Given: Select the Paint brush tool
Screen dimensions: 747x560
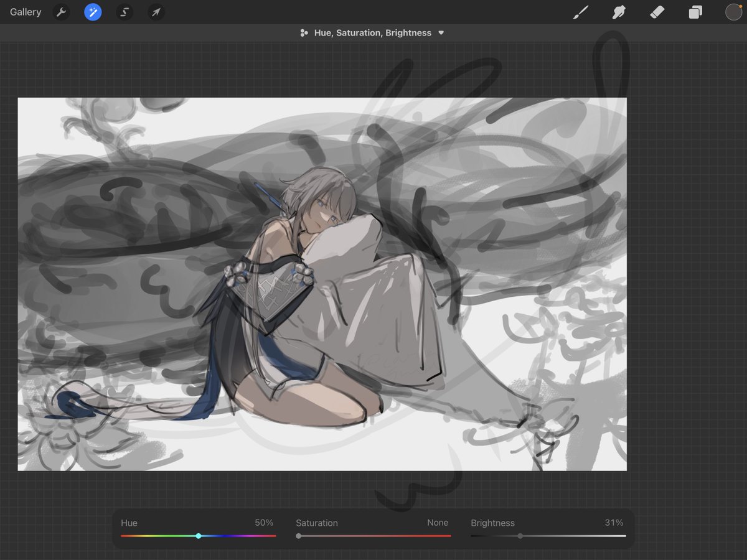Looking at the screenshot, I should coord(580,12).
